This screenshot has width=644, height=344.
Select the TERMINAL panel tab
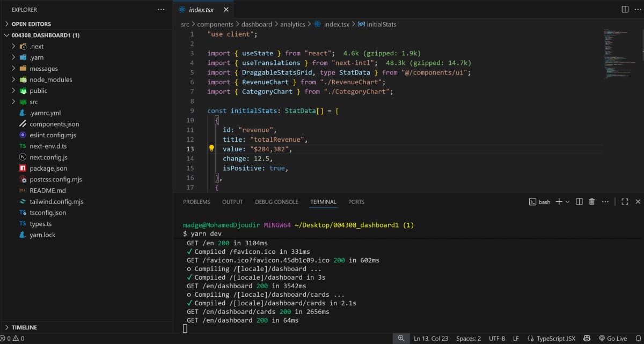point(323,202)
